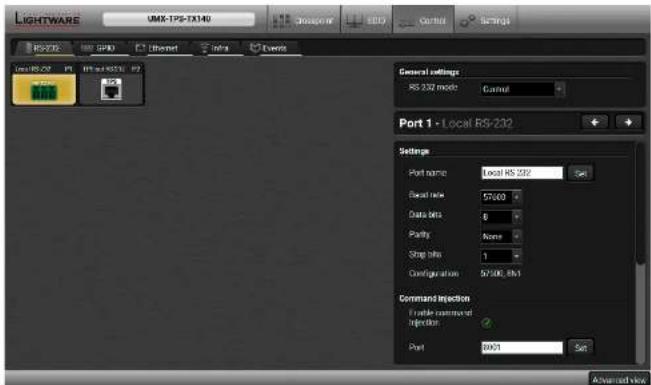Viewport: 651px width, 385px height.
Task: Select the TPS out RS-232 P2 port tile
Action: [x=111, y=84]
